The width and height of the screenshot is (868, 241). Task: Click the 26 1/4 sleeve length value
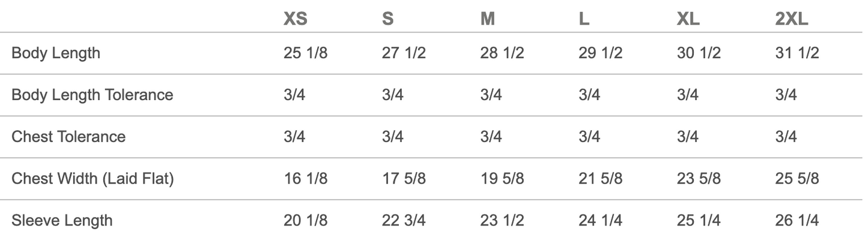(797, 220)
